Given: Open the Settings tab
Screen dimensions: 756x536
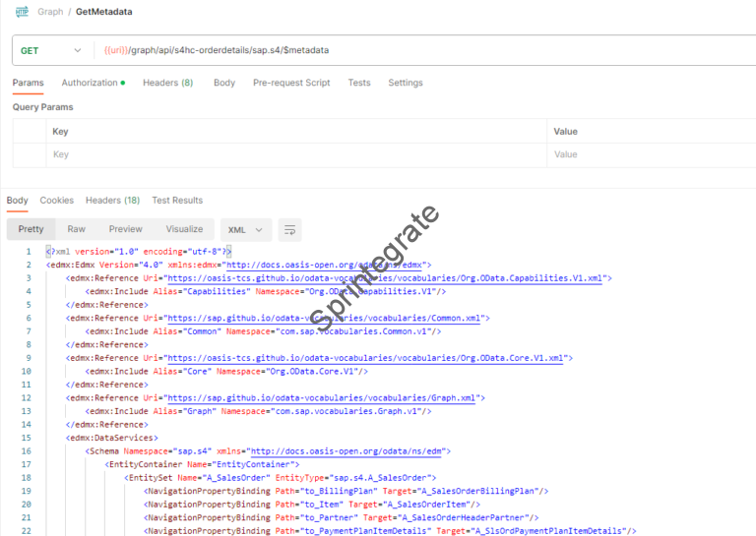Looking at the screenshot, I should [x=405, y=83].
